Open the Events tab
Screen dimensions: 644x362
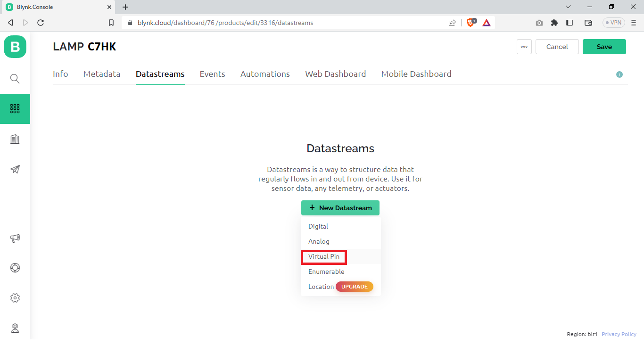coord(213,74)
